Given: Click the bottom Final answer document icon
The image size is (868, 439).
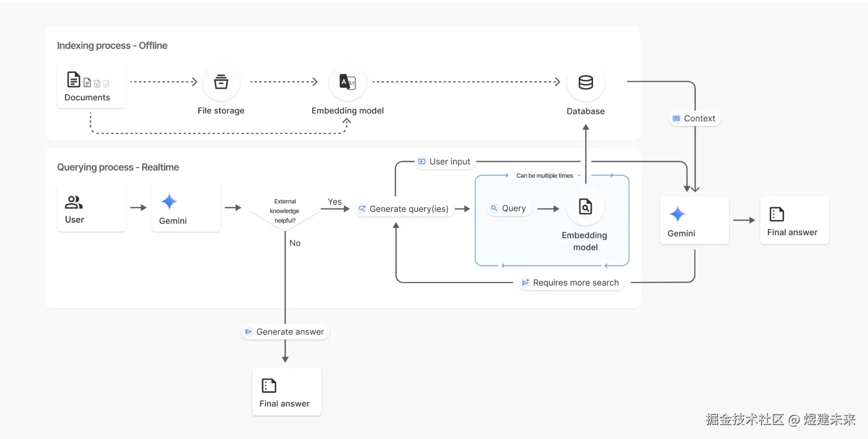Looking at the screenshot, I should [x=269, y=385].
